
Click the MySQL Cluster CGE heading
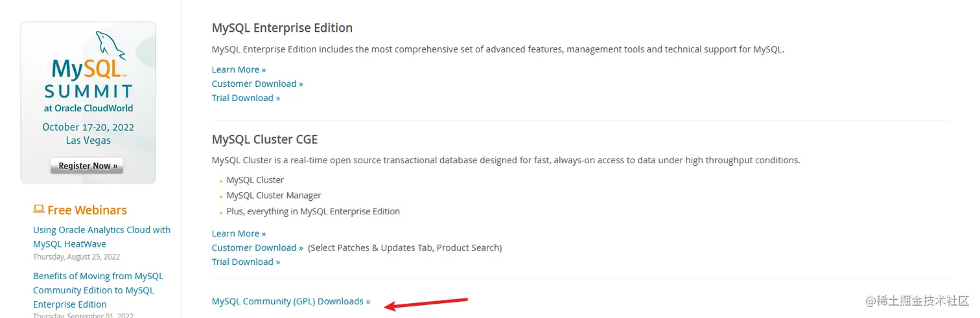point(264,140)
